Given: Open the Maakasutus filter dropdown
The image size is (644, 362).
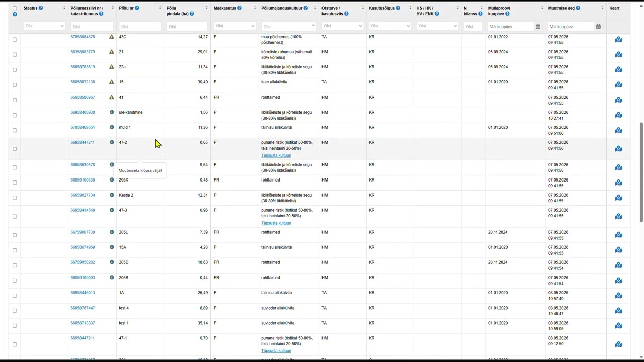Looking at the screenshot, I should [x=234, y=26].
